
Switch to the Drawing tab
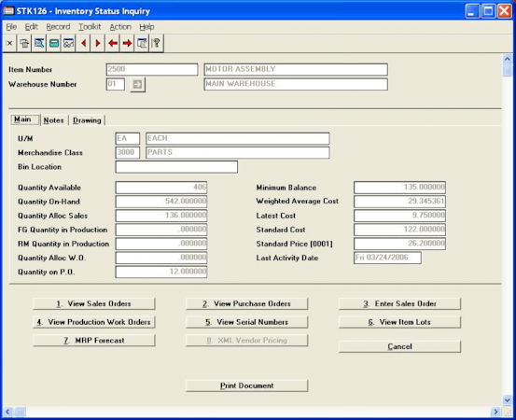click(x=87, y=120)
